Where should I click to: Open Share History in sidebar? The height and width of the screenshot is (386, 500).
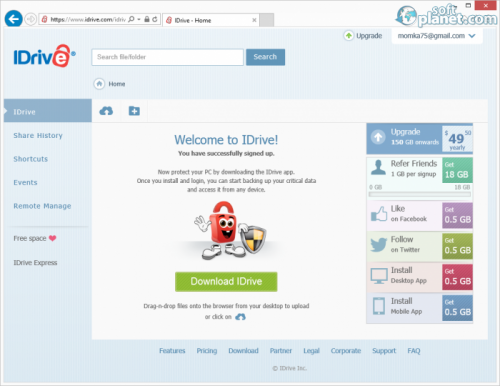[x=38, y=135]
